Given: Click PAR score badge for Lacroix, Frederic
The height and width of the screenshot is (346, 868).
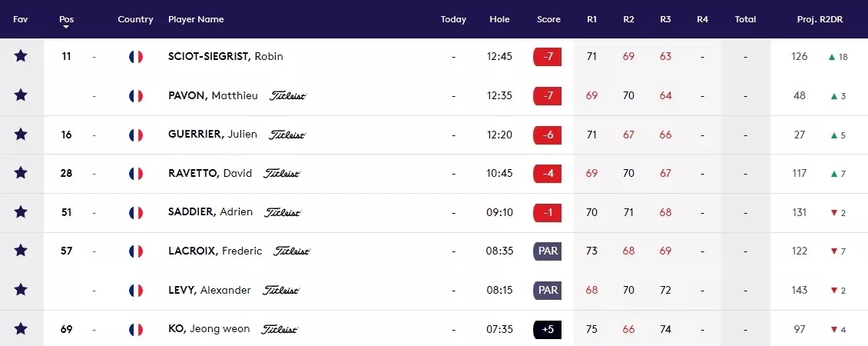Looking at the screenshot, I should pyautogui.click(x=548, y=251).
